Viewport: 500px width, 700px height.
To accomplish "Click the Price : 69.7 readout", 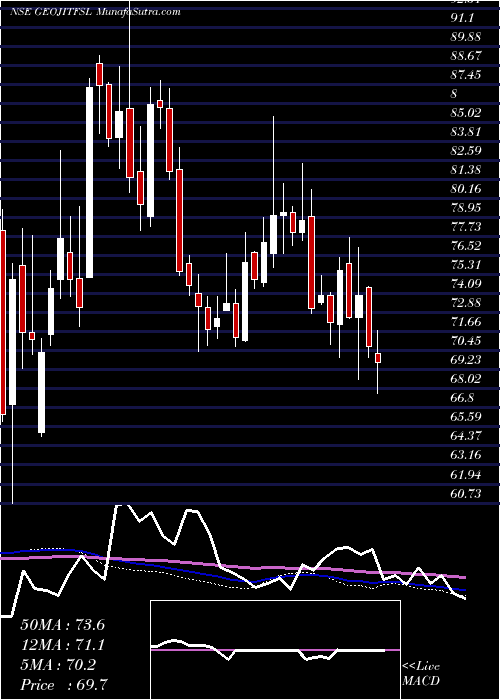I will [63, 685].
